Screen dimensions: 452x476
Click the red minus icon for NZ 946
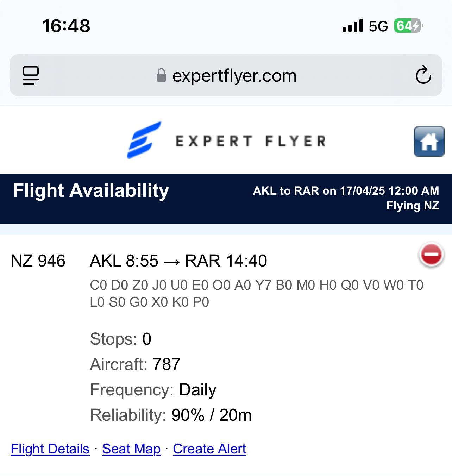(x=431, y=254)
